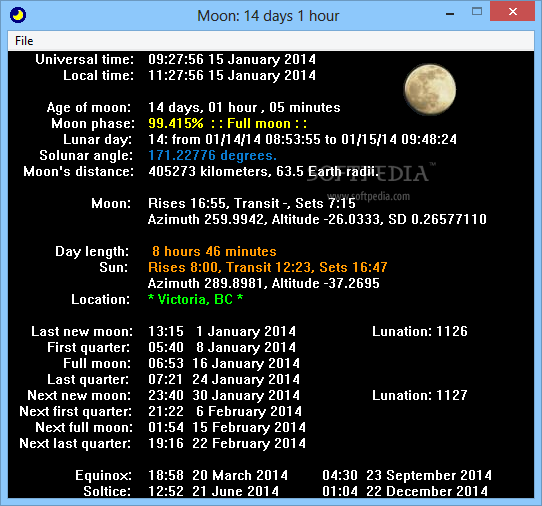This screenshot has height=506, width=542.
Task: Click the Moon Azimuth 259.9942 line
Action: 317,219
